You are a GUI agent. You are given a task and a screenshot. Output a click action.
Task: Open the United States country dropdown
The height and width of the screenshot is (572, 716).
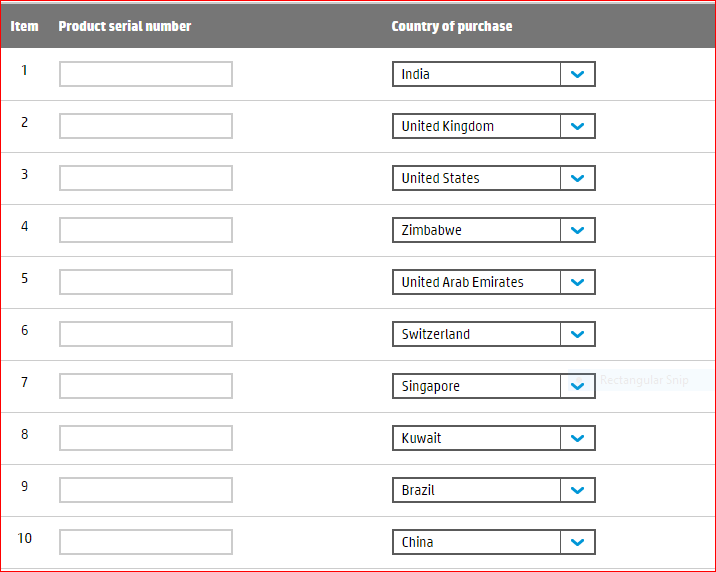(493, 178)
